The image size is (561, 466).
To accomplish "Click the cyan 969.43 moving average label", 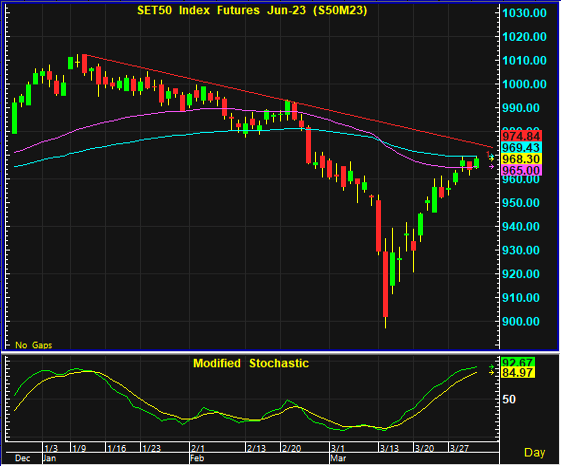I will 522,147.
